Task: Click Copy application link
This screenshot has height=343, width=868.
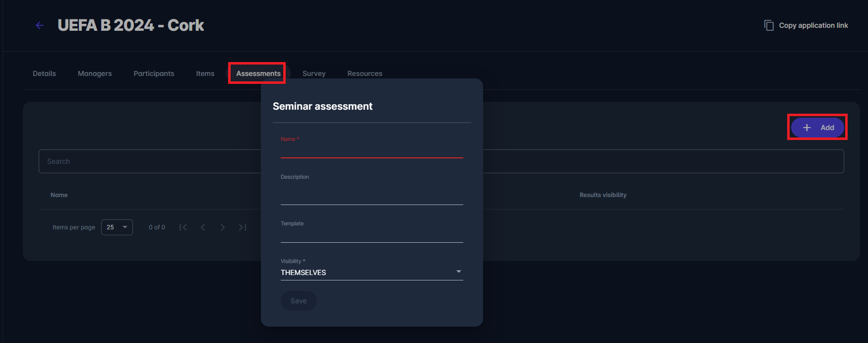Action: pos(814,25)
